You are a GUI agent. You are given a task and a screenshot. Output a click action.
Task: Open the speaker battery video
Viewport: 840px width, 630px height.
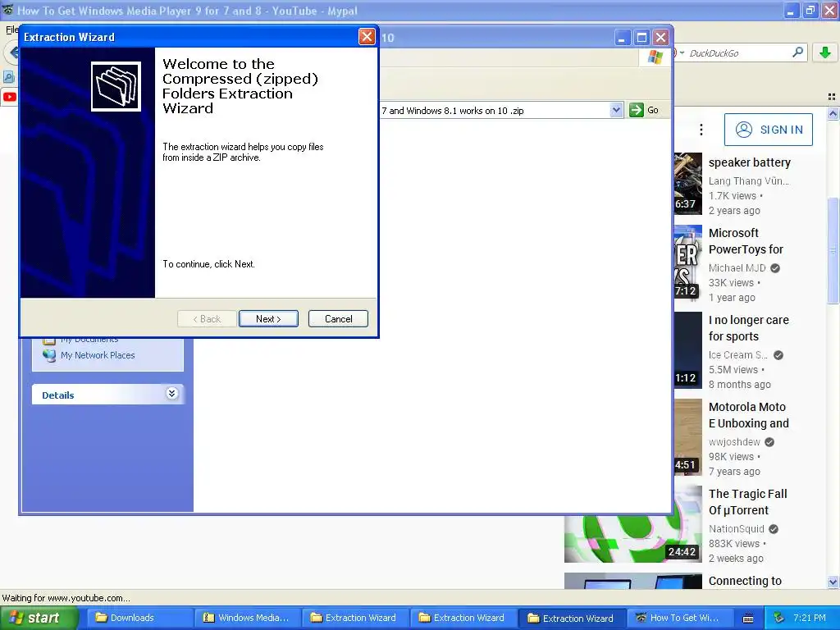(x=750, y=162)
